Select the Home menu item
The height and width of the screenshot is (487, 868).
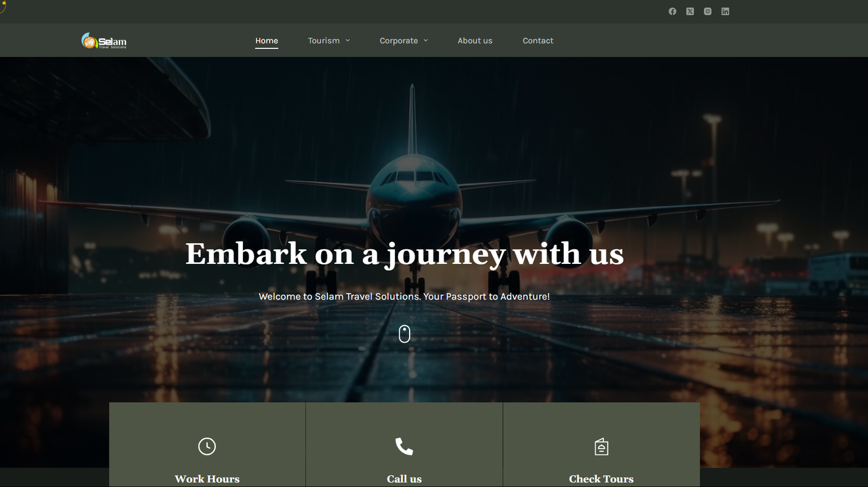266,41
